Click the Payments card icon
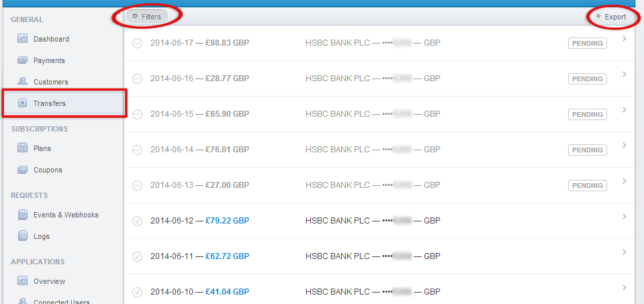This screenshot has width=644, height=304. [x=22, y=60]
